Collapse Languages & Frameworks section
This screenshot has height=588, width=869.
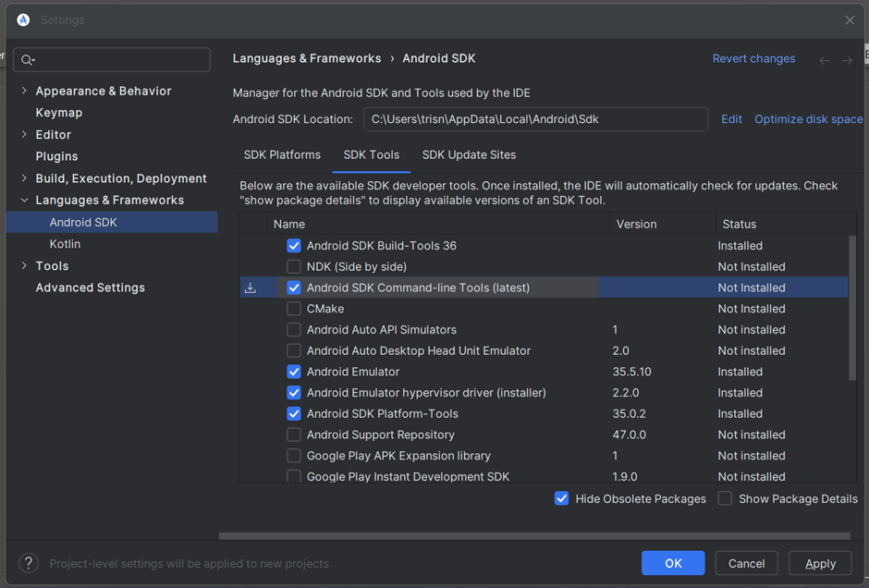click(24, 200)
